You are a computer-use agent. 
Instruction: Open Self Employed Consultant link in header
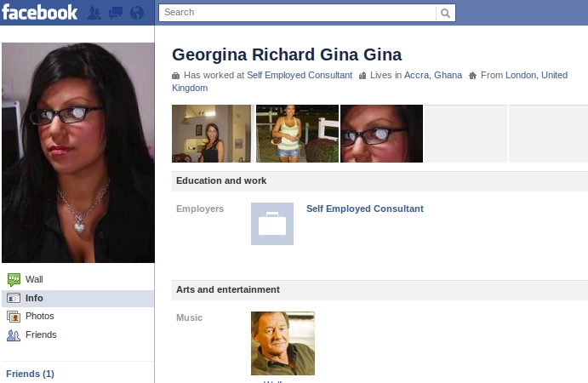click(300, 76)
